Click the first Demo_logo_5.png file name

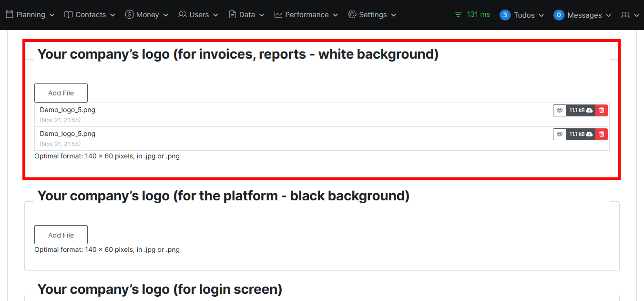point(68,110)
